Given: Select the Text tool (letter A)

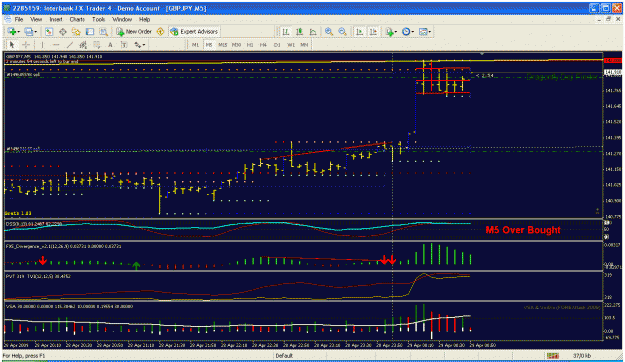Looking at the screenshot, I should 110,45.
